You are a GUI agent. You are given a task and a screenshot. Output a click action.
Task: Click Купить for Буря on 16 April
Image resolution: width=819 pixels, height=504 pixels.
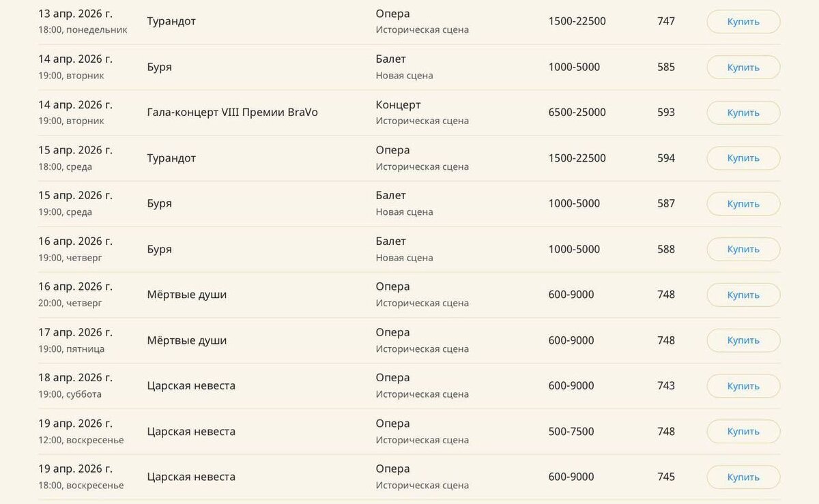743,249
